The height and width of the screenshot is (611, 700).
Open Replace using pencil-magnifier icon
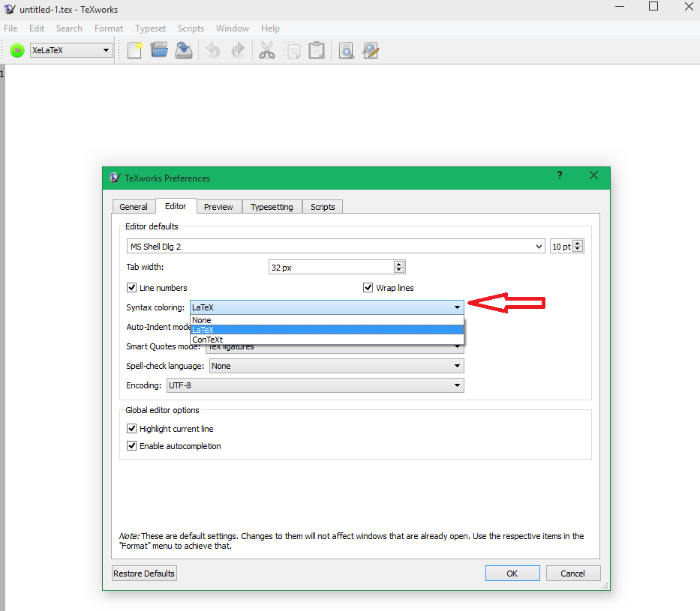tap(371, 50)
